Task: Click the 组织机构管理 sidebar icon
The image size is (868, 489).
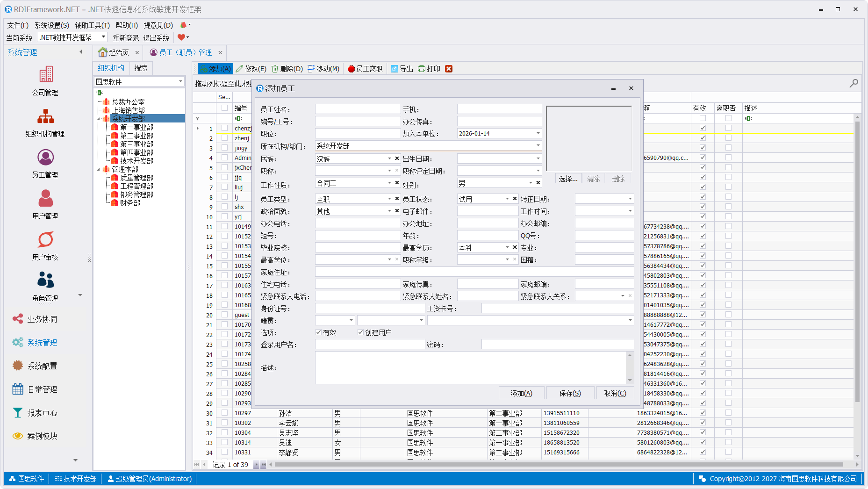Action: 45,116
